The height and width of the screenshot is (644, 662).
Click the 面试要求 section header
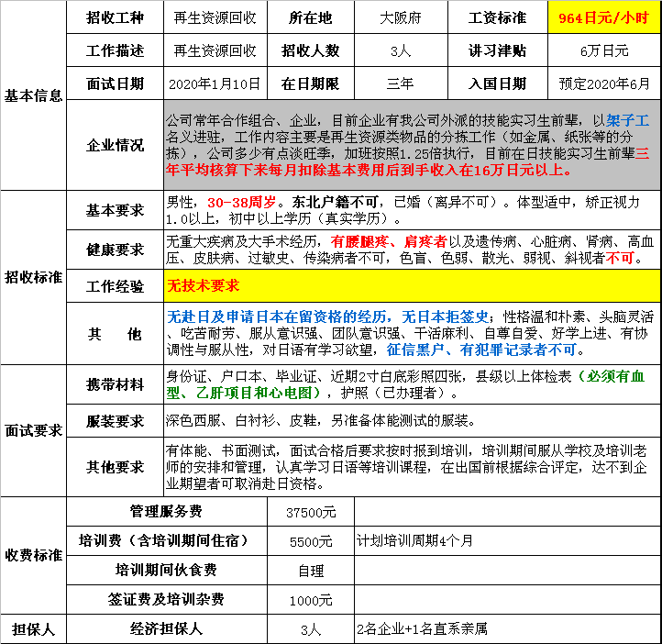tap(33, 431)
